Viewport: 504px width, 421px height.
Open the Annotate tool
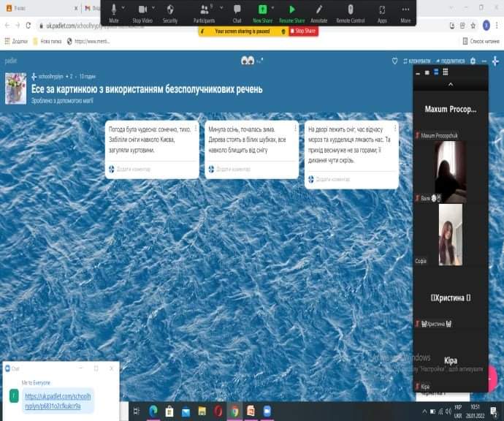(319, 13)
